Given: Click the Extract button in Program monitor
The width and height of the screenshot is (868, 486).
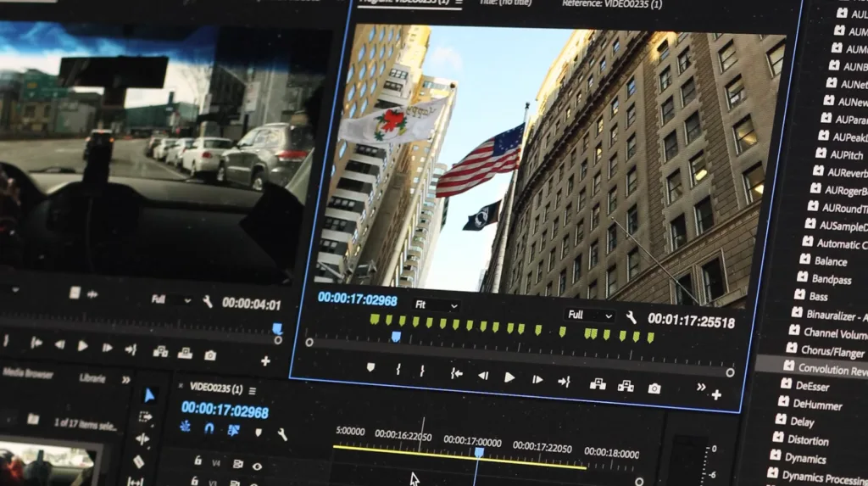Looking at the screenshot, I should pos(626,386).
